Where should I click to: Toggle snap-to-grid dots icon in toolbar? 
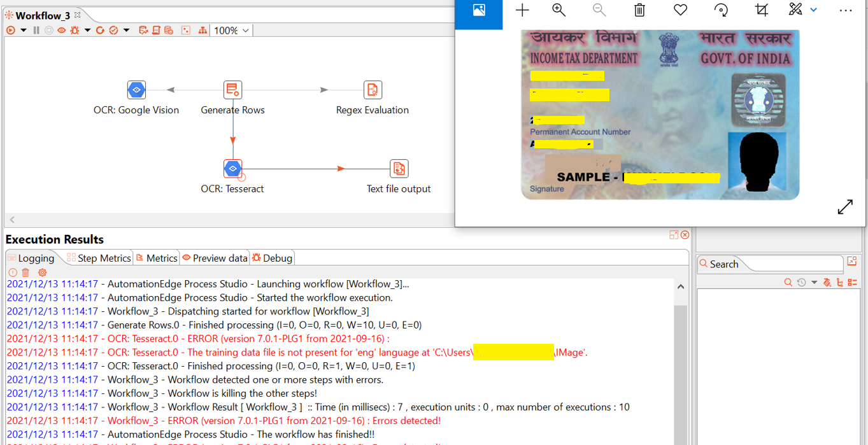click(186, 30)
